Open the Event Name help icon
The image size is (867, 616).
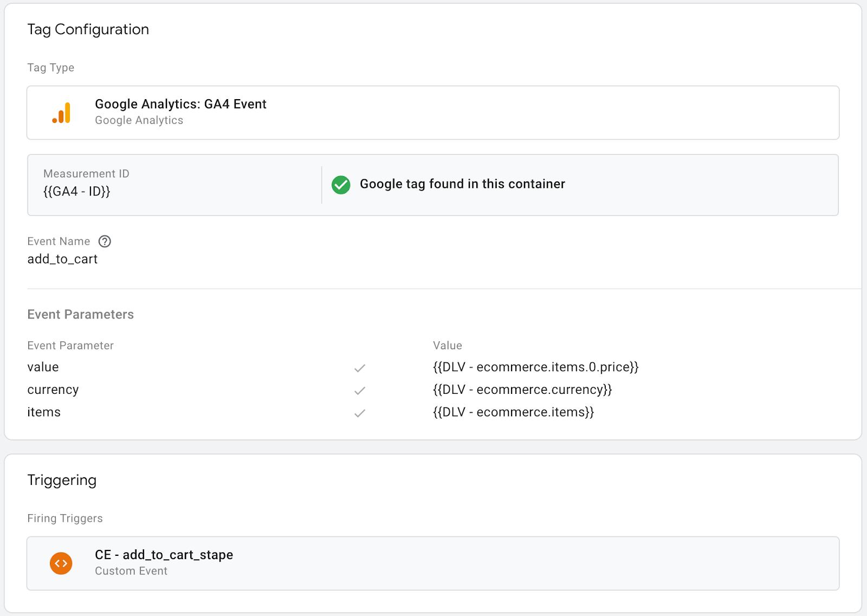coord(105,242)
